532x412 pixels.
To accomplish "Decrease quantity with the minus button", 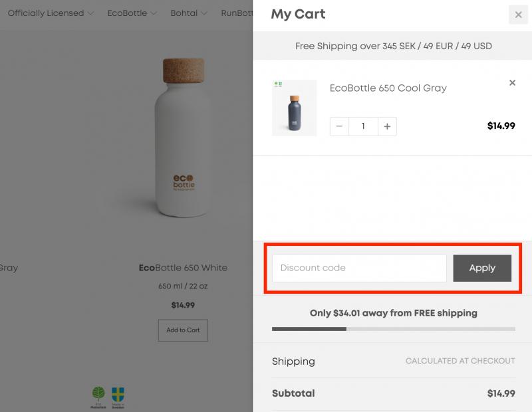I will click(339, 126).
